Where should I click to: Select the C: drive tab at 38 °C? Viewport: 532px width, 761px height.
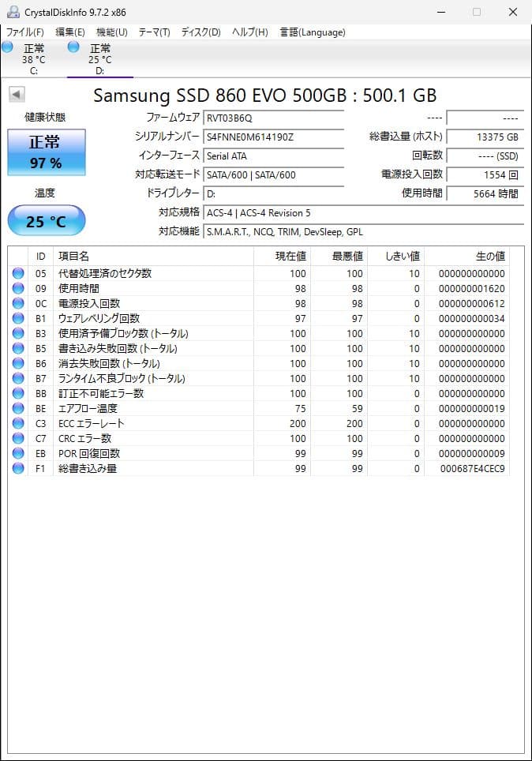coord(33,58)
